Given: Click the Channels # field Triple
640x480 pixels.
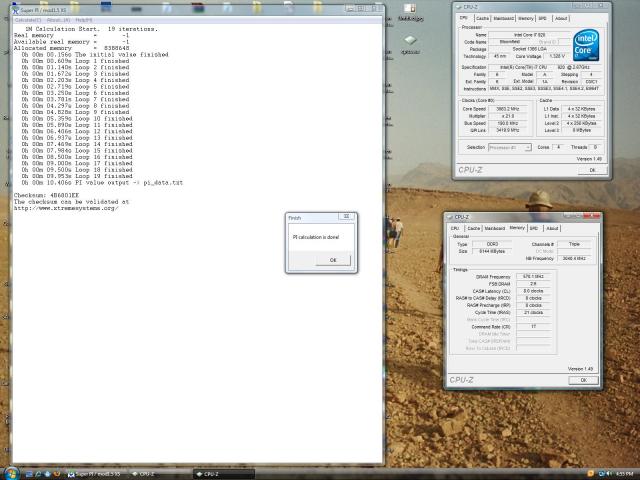Looking at the screenshot, I should pos(574,244).
